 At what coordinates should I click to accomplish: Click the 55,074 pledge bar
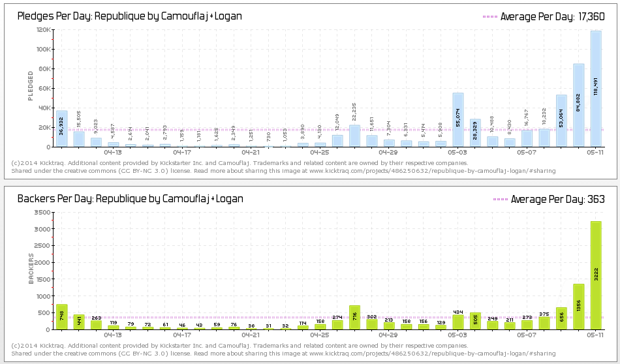(458, 120)
